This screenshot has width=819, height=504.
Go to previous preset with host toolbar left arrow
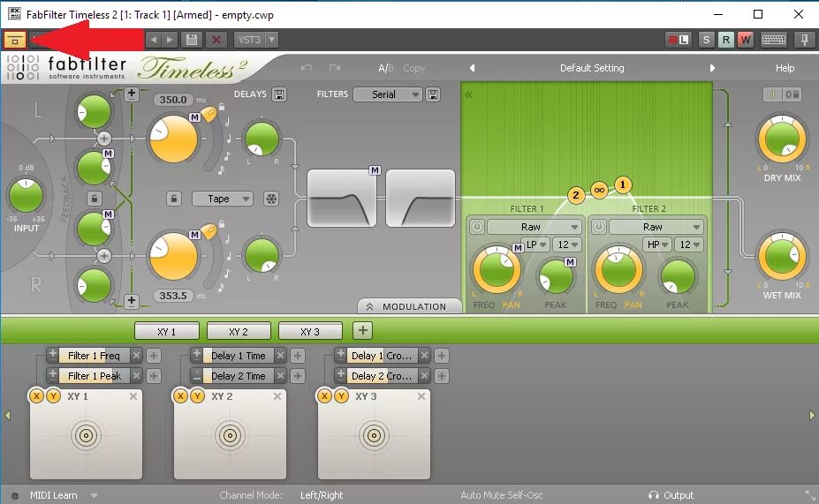pyautogui.click(x=153, y=40)
